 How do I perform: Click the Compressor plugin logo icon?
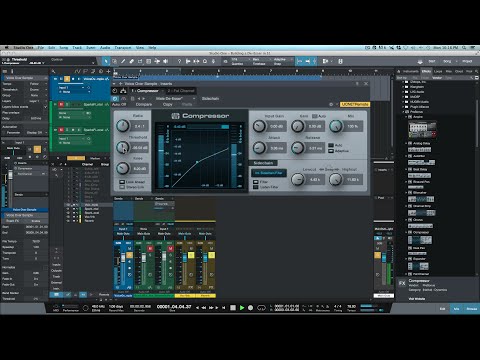175,116
